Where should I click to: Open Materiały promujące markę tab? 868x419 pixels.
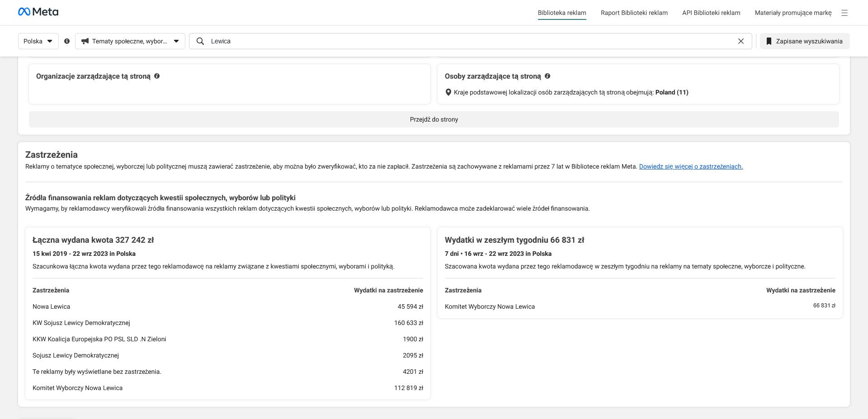pos(793,13)
